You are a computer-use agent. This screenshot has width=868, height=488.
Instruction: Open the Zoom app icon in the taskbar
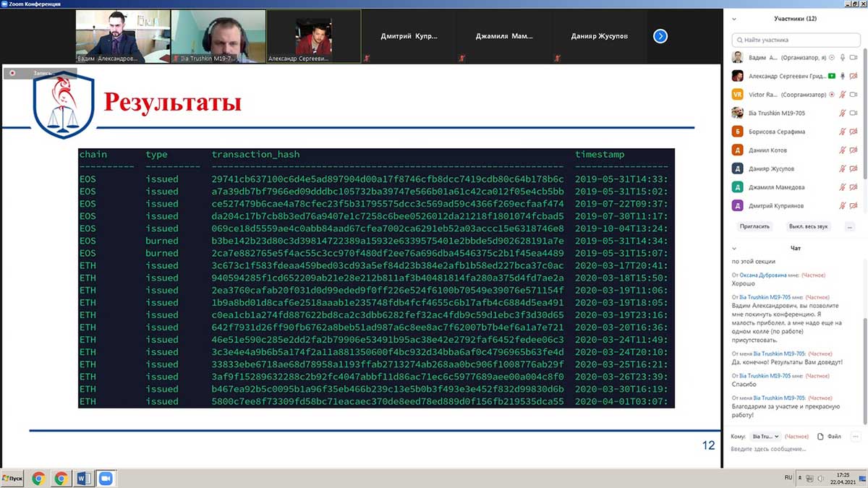coord(106,478)
